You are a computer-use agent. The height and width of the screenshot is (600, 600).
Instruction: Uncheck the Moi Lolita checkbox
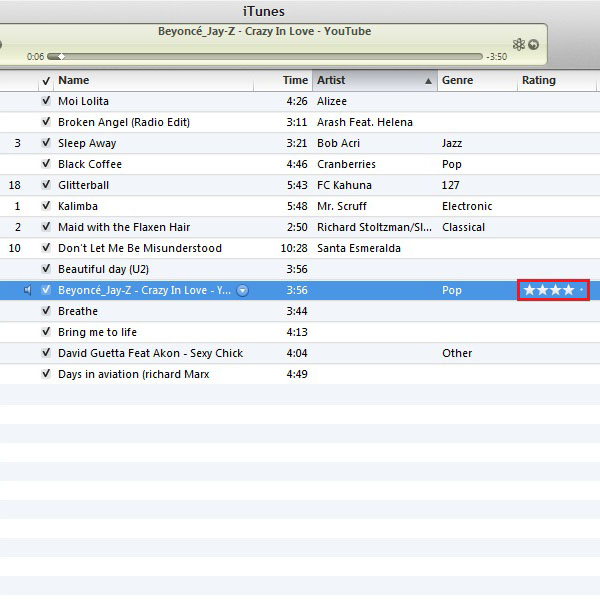pyautogui.click(x=46, y=101)
